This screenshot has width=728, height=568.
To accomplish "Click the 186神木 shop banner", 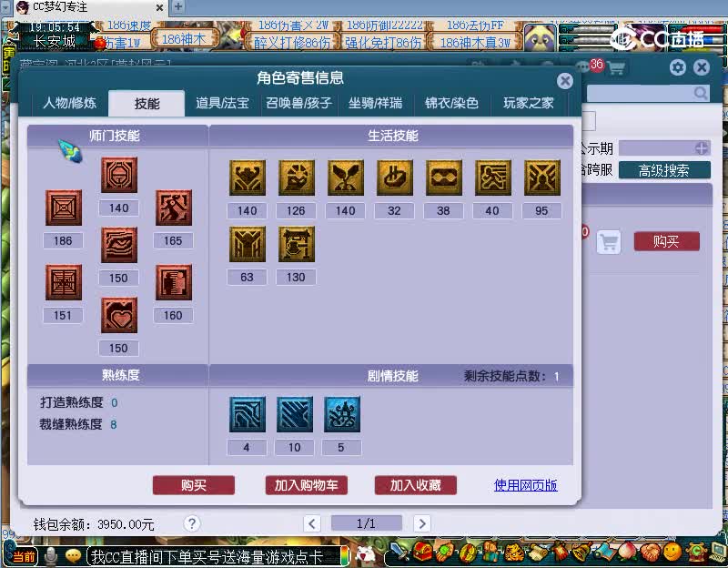I will 184,39.
